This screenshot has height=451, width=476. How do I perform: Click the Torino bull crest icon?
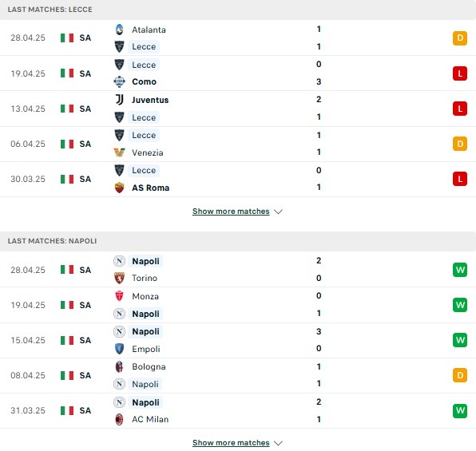(x=119, y=278)
